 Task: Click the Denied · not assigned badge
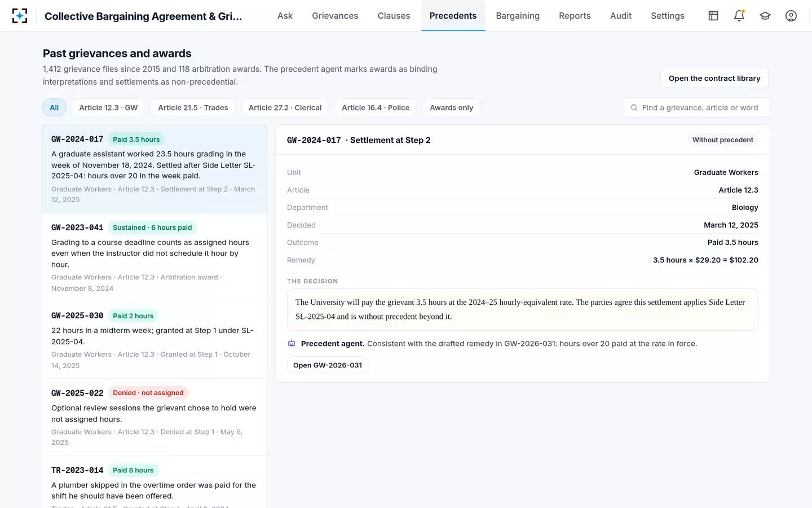(x=148, y=393)
